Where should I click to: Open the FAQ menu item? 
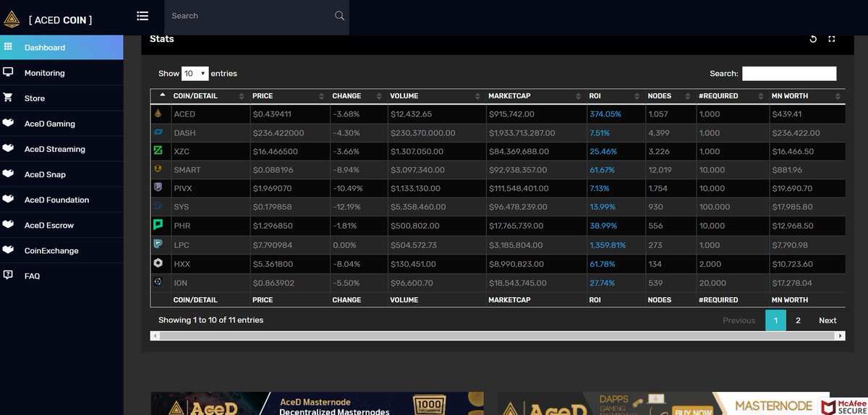pos(61,275)
